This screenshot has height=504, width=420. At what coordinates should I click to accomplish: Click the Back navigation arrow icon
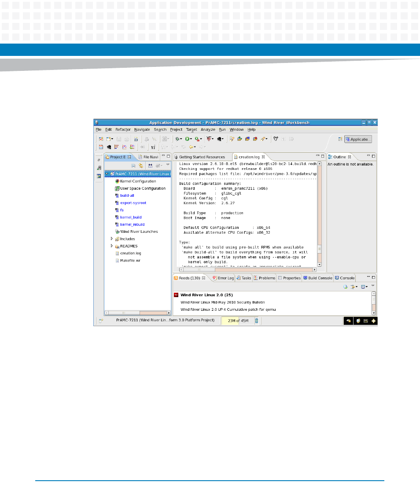coord(192,147)
